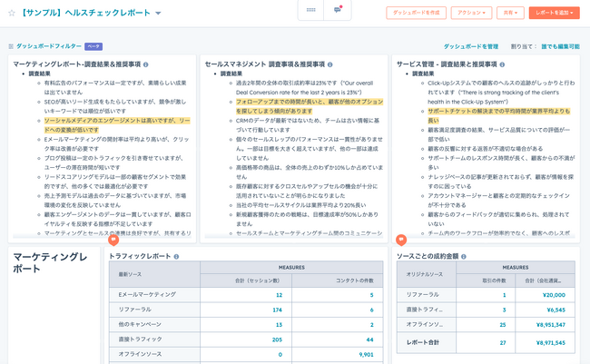Click the info icon next to ソースごとの成約金額
Screen dimensions: 590x364
[x=464, y=257]
